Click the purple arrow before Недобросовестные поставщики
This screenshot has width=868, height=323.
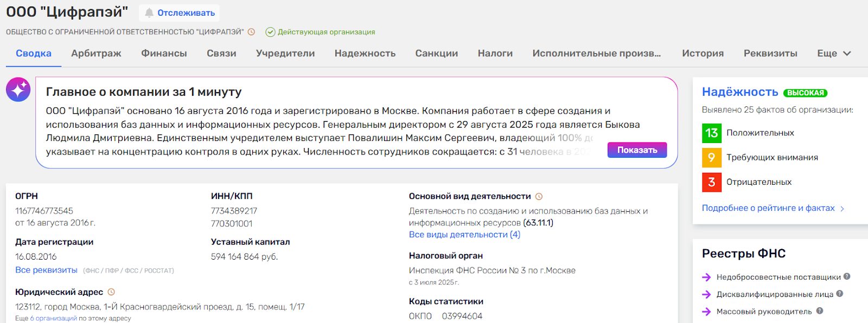706,277
